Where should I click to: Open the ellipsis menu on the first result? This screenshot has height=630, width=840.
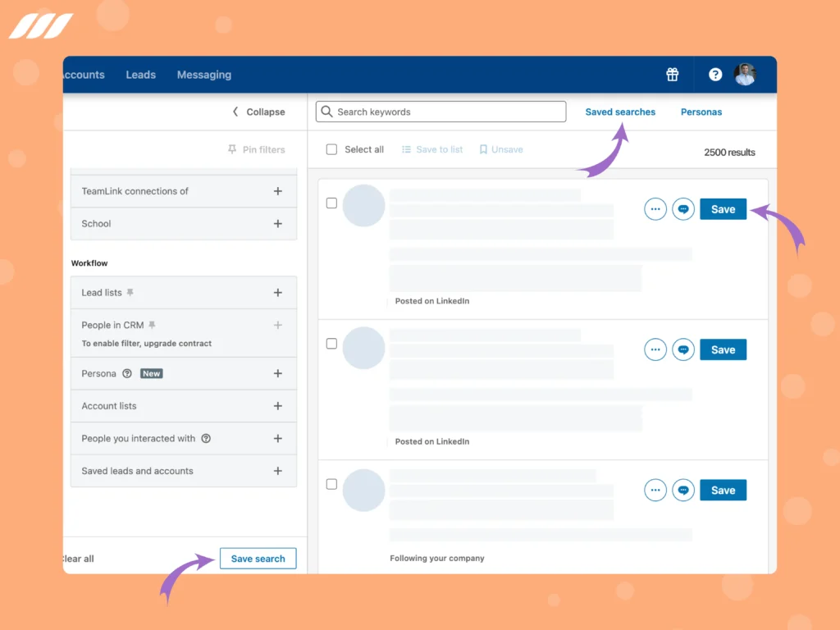(655, 209)
